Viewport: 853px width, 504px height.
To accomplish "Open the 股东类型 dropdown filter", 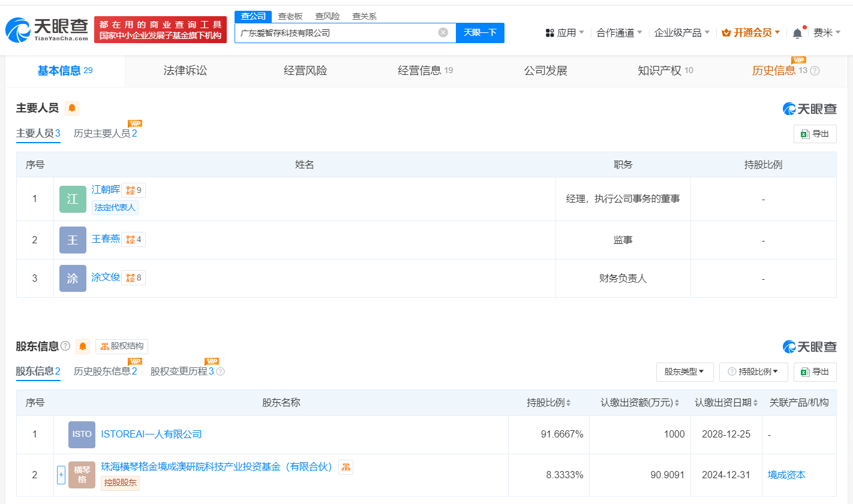I will click(684, 372).
